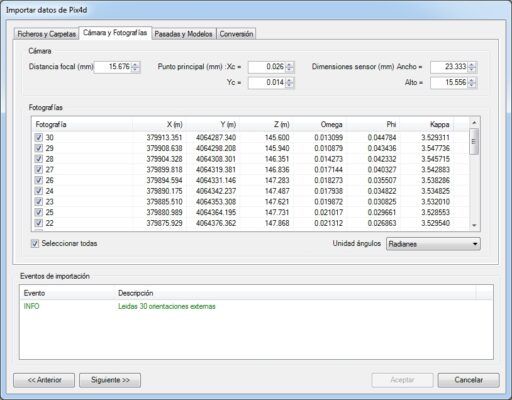Image resolution: width=512 pixels, height=400 pixels.
Task: Click the Descripción column header
Action: 295,293
